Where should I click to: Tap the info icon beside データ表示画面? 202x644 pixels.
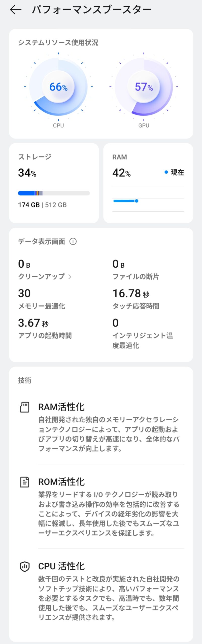pos(73,242)
